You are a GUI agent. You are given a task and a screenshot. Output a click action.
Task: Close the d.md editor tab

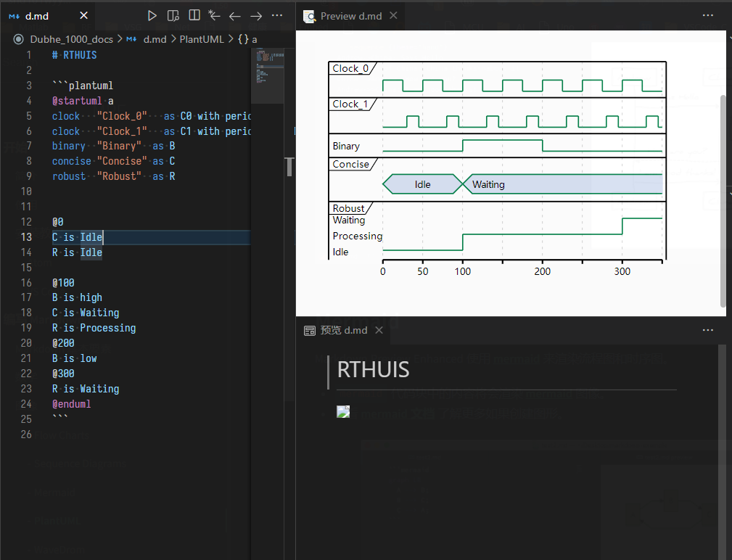(83, 15)
